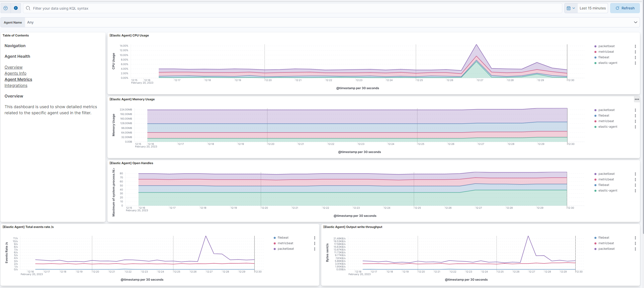Select Agent Metrics in the Table of Contents

tap(18, 79)
